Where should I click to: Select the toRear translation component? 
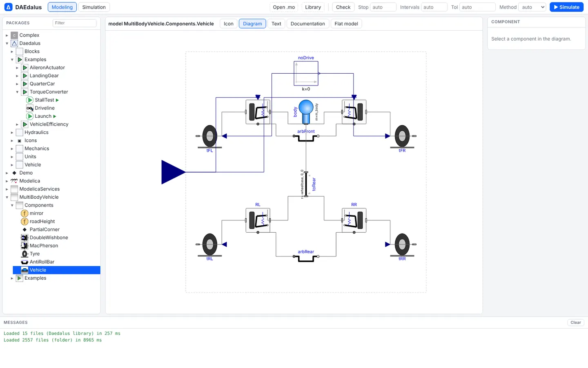[306, 184]
